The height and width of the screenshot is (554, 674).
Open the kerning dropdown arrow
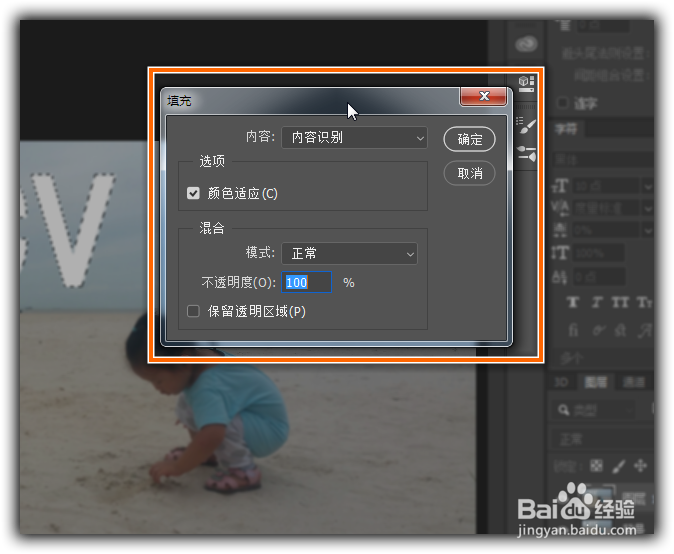coord(648,208)
